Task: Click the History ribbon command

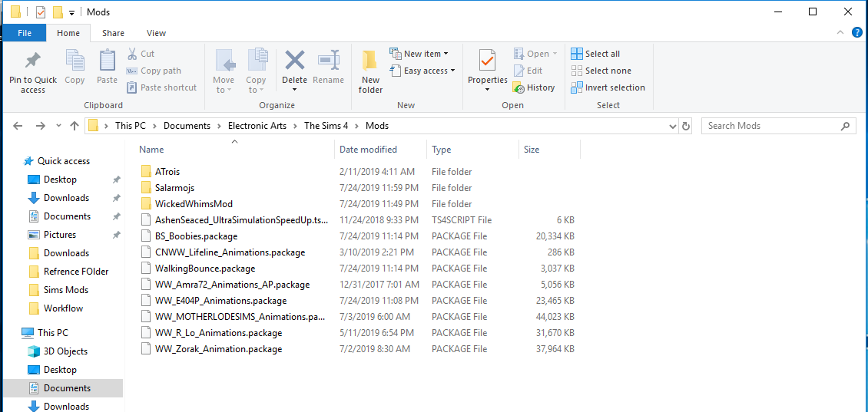Action: (x=534, y=87)
